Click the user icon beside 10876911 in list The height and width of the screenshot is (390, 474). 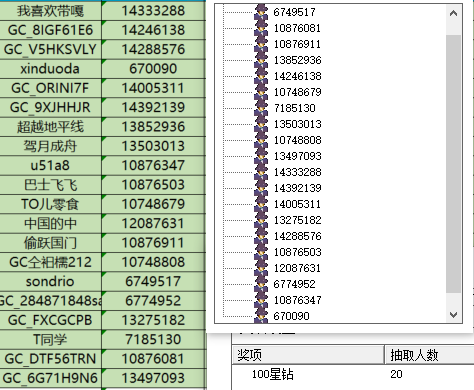tap(261, 44)
